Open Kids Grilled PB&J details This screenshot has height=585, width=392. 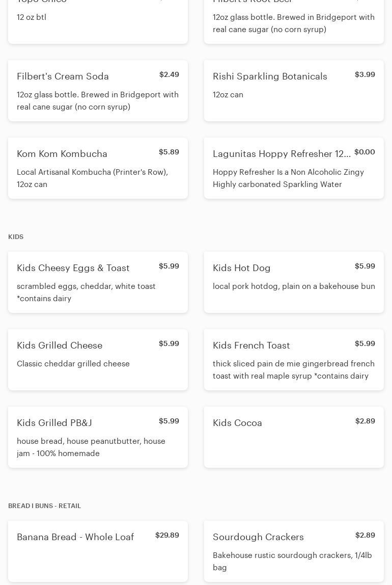(x=98, y=437)
